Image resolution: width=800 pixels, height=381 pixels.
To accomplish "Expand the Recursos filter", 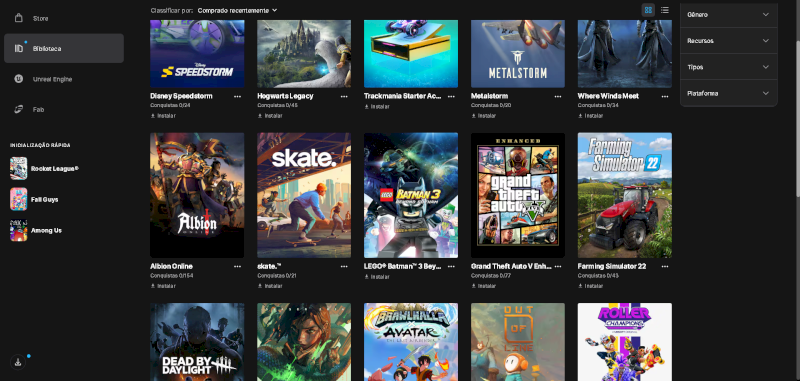I will tap(729, 41).
